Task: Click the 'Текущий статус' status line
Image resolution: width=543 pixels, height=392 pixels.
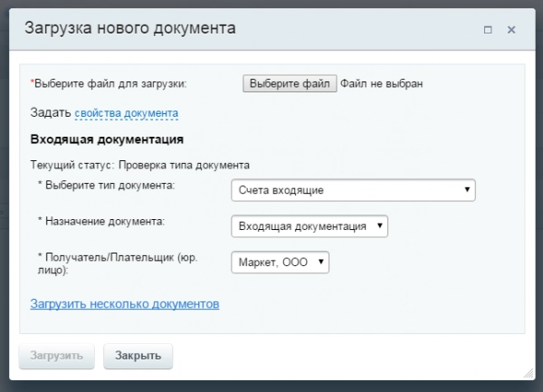Action: pos(140,165)
